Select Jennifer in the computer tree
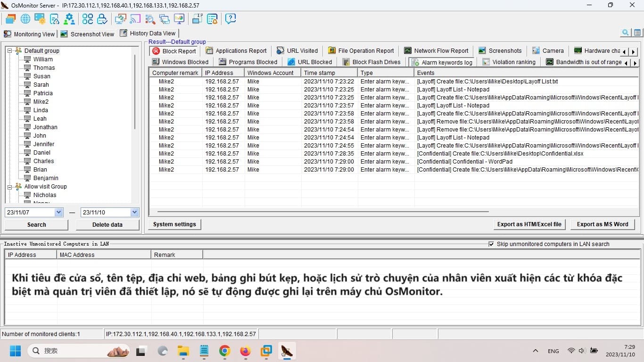Image resolution: width=644 pixels, height=362 pixels. point(44,144)
